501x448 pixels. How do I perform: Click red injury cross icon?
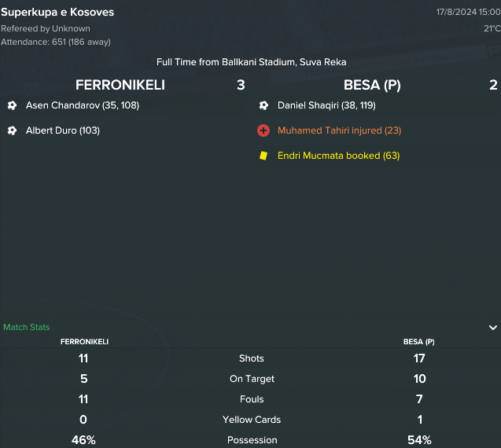click(263, 130)
